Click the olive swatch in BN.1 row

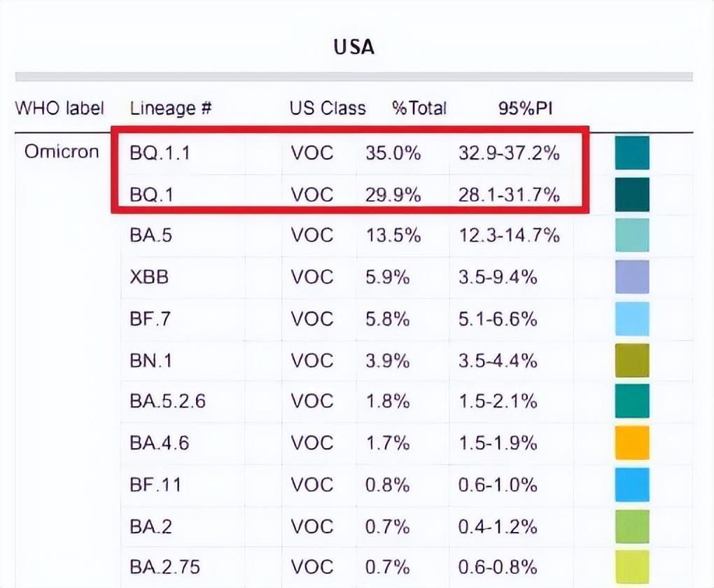point(631,360)
